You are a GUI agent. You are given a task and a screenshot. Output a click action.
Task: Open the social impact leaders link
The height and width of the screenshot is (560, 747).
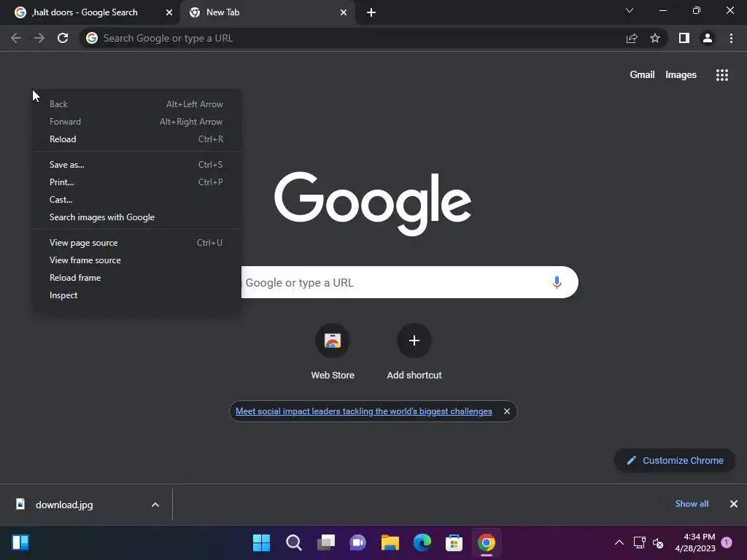tap(363, 411)
